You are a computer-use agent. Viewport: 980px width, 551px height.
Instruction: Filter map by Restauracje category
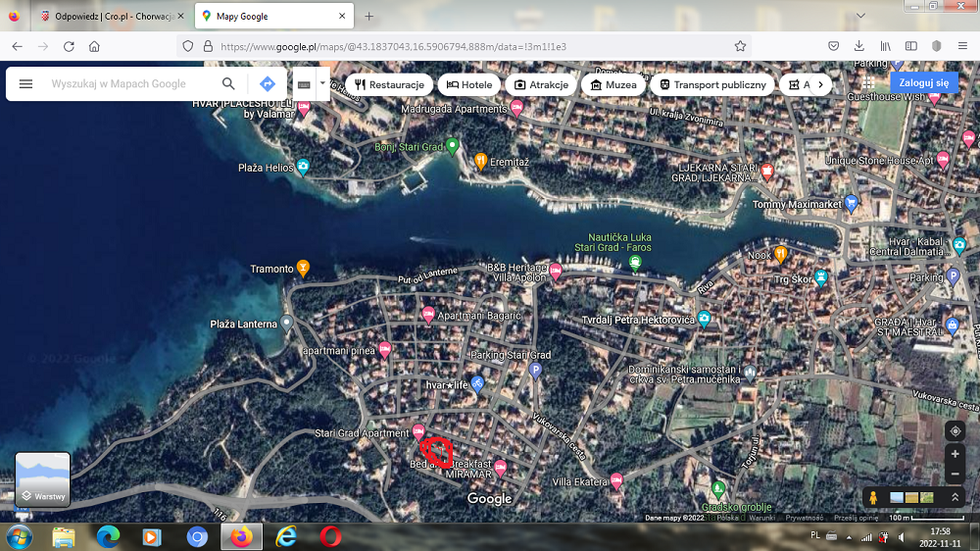[x=390, y=84]
